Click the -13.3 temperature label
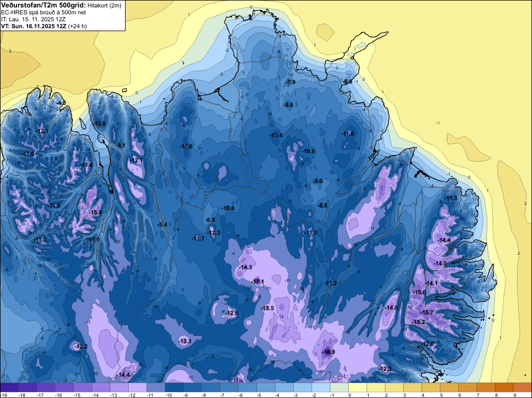 pos(185,341)
